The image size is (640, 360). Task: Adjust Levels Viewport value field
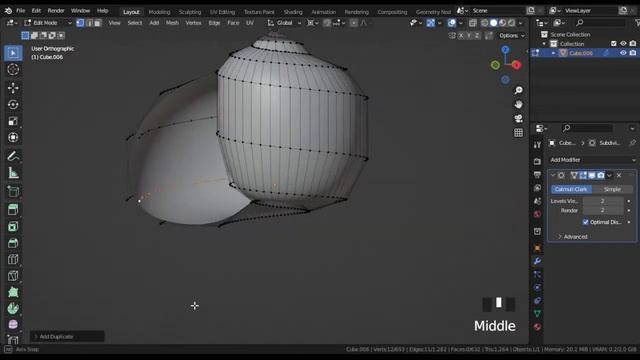point(603,201)
